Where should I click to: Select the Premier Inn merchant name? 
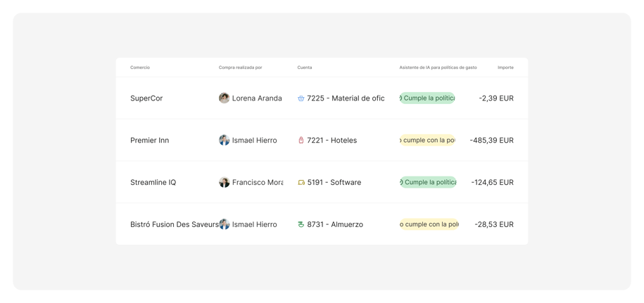(149, 140)
